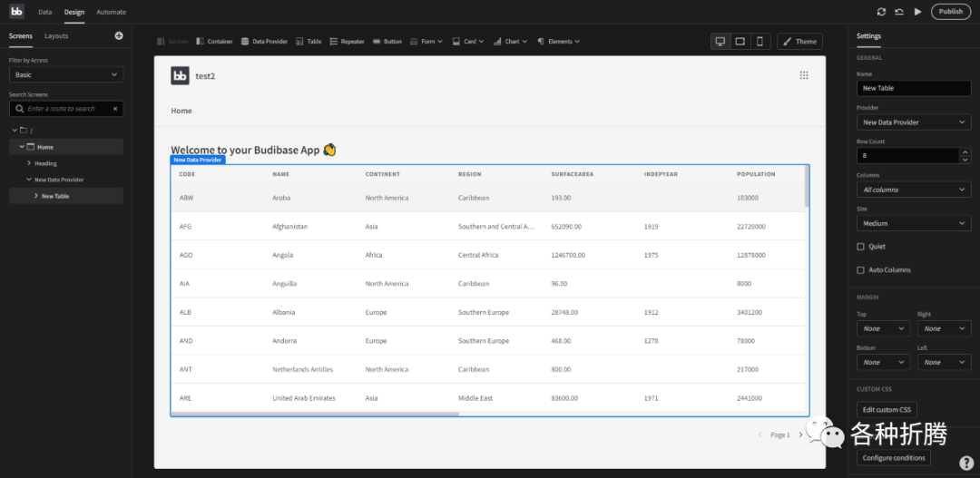Enable the Auto Columns checkbox
980x478 pixels.
click(x=860, y=270)
